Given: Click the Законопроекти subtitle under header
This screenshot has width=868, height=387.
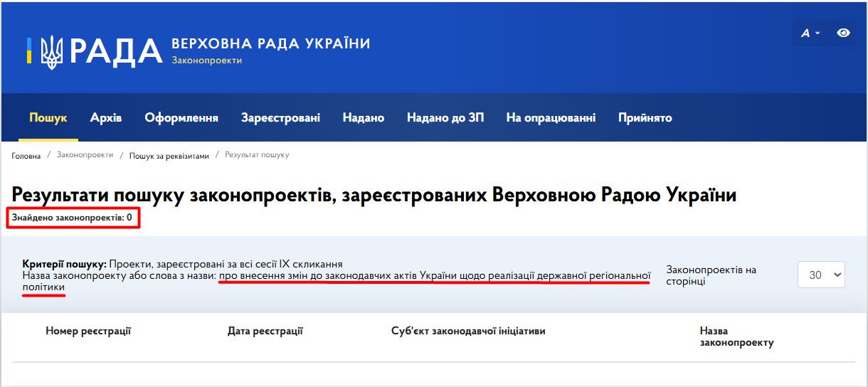Looking at the screenshot, I should pos(207,60).
